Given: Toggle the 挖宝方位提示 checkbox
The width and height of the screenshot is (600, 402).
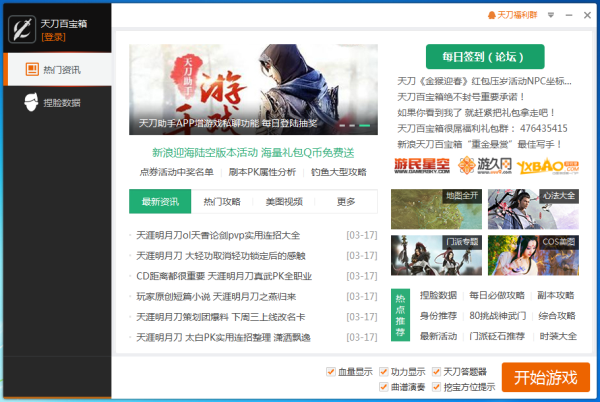Looking at the screenshot, I should 437,387.
